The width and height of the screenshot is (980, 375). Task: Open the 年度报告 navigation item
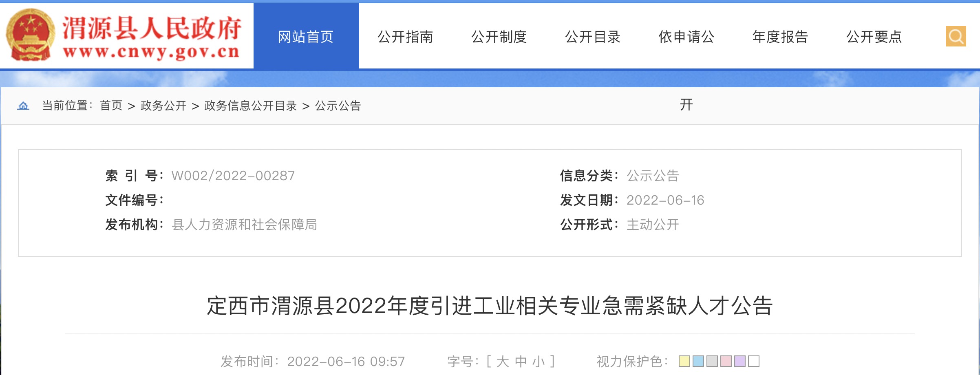pyautogui.click(x=780, y=37)
